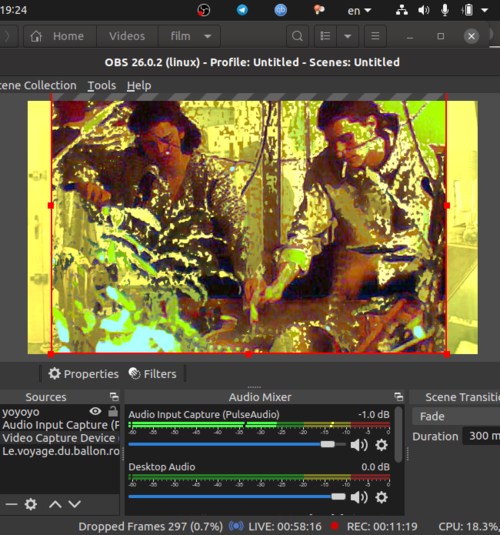
Task: Click the Dropped Frames status text
Action: coord(151,526)
